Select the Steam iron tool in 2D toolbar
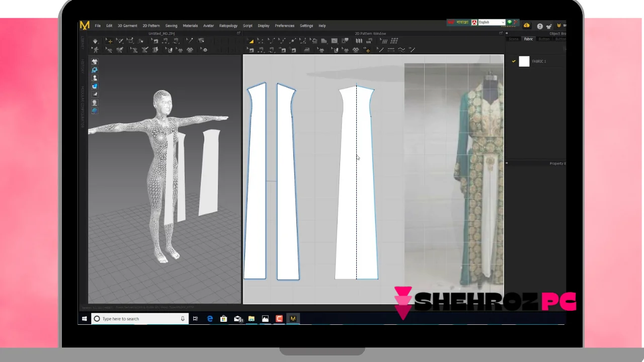Viewport: 644px width, 362px height. click(307, 50)
